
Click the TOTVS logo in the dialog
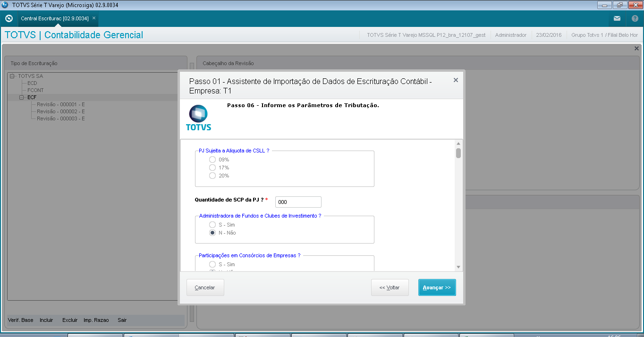[198, 118]
